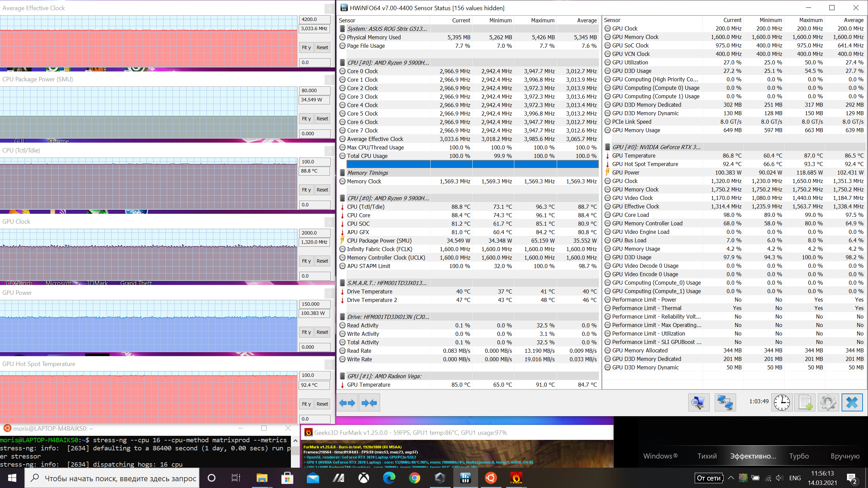This screenshot has width=868, height=488.
Task: Click Fit y in GPU Clock graph
Action: point(306,261)
